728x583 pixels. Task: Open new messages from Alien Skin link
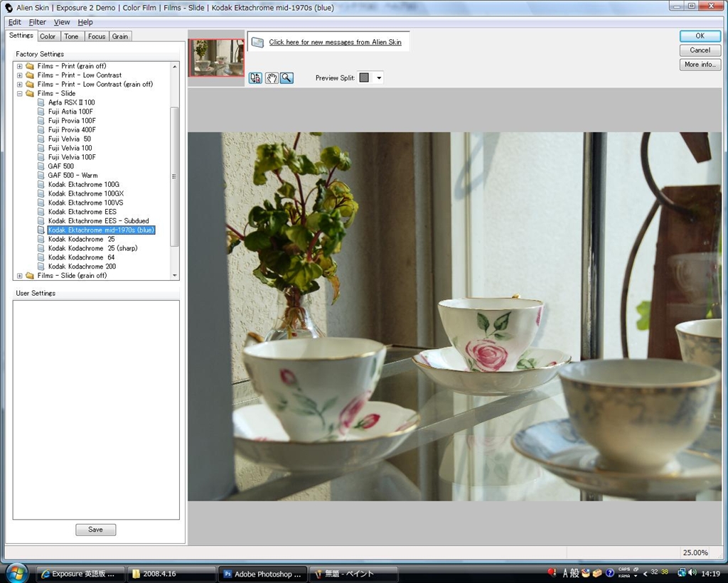[x=336, y=42]
